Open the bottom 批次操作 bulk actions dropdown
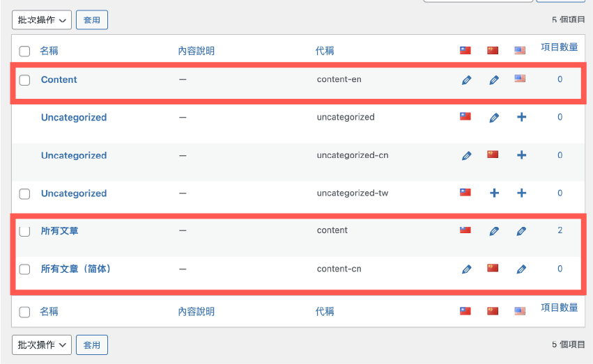593x364 pixels. point(41,345)
